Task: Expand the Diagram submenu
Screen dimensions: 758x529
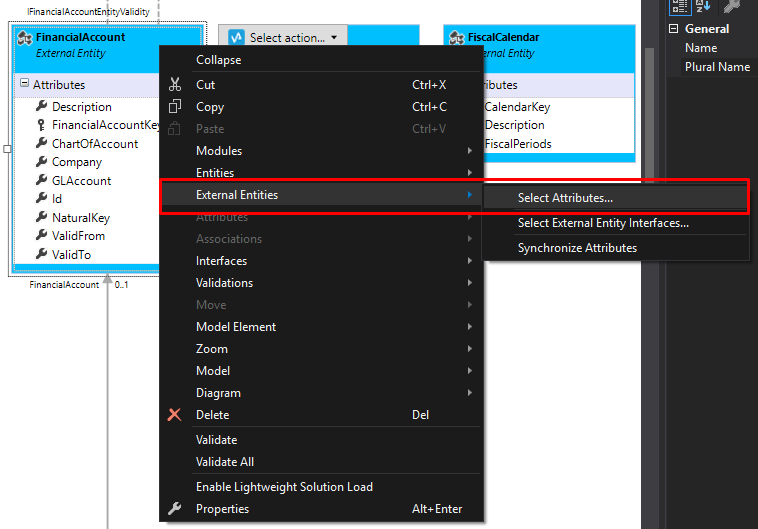Action: (321, 393)
